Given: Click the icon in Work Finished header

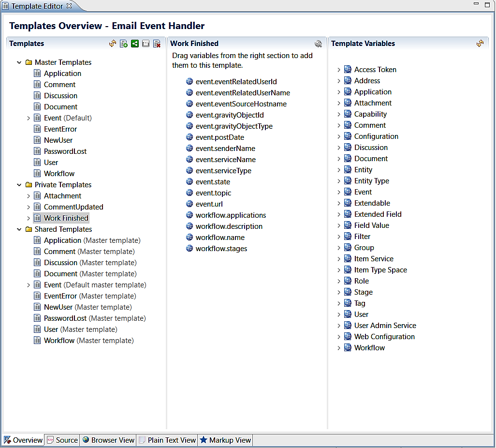Looking at the screenshot, I should (318, 44).
